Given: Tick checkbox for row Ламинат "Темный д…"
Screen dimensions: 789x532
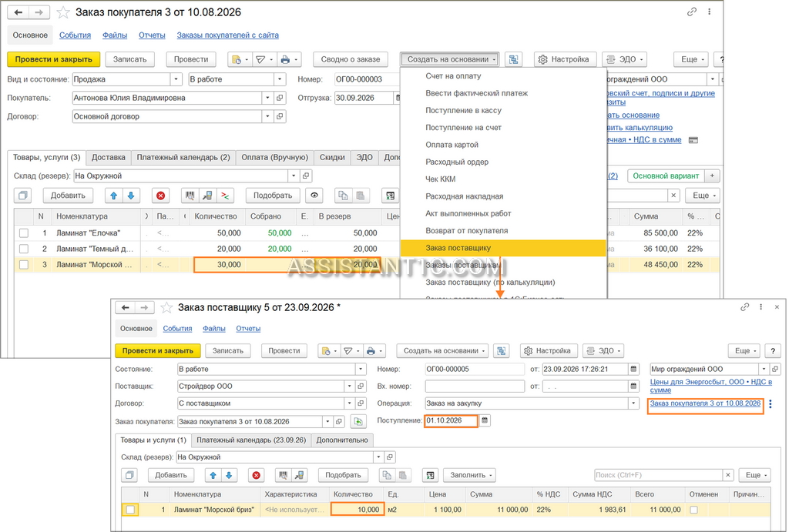Looking at the screenshot, I should click(24, 249).
